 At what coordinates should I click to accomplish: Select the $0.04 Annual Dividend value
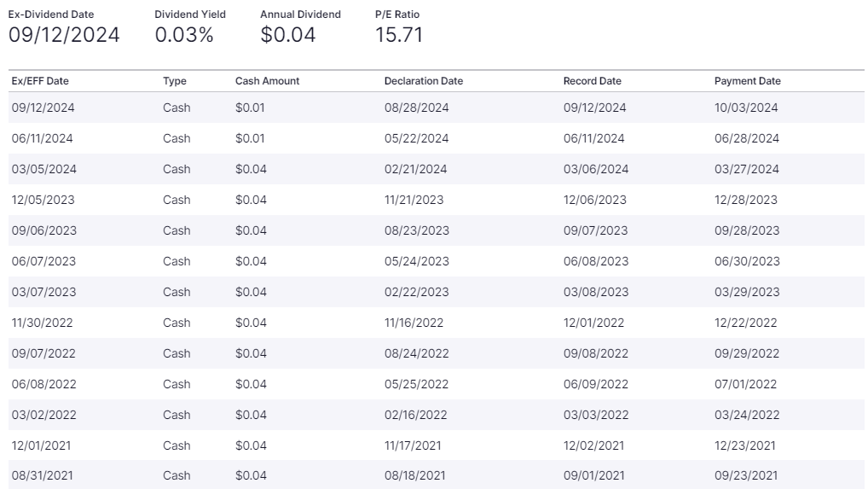pyautogui.click(x=287, y=35)
